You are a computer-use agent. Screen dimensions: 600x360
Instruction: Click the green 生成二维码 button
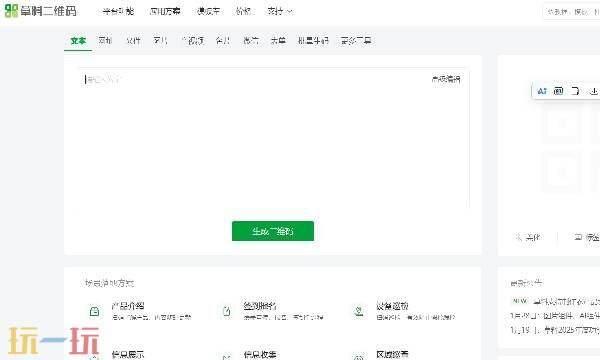273,231
